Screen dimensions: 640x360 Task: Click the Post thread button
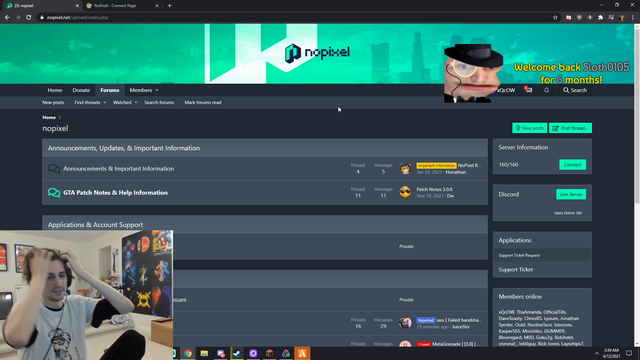click(x=570, y=128)
